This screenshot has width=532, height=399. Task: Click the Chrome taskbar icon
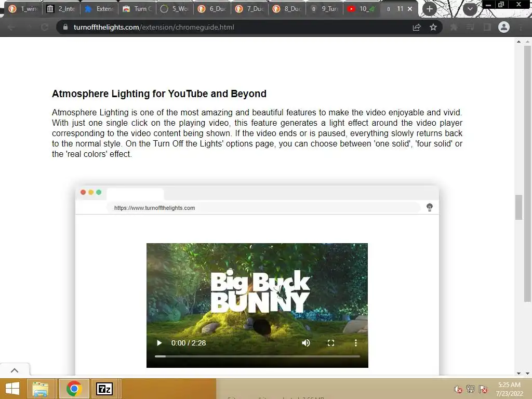[x=74, y=389]
